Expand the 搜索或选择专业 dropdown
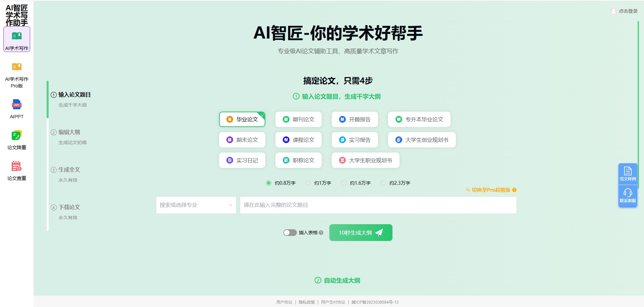 [196, 205]
